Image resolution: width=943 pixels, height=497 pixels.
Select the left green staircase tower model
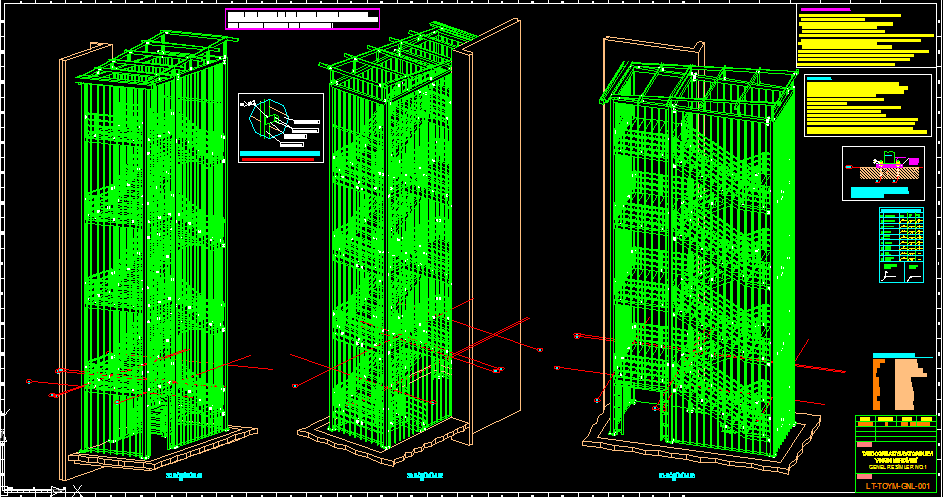150,250
